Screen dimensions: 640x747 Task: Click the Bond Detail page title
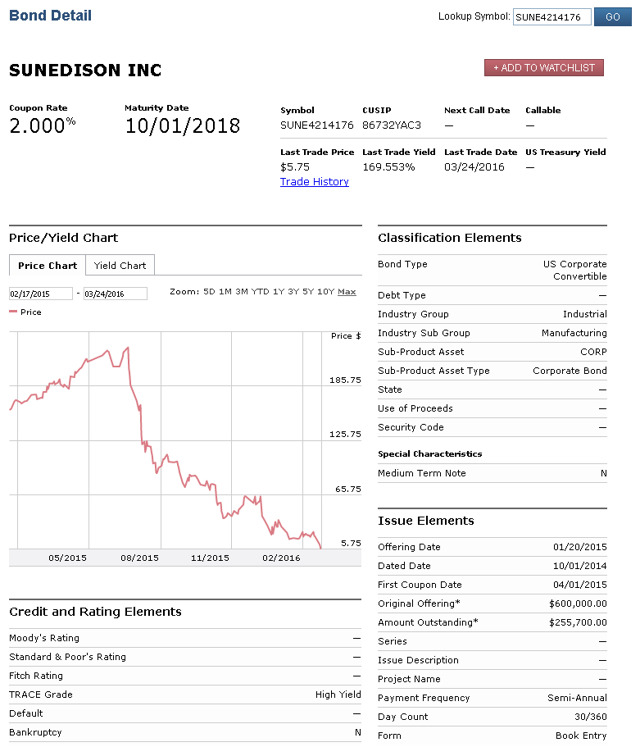click(50, 15)
